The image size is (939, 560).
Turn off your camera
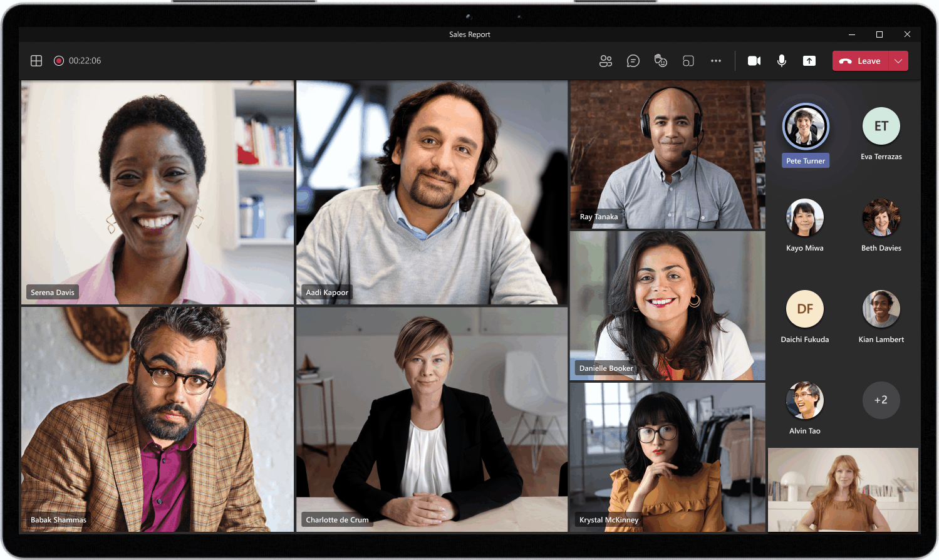[x=754, y=61]
